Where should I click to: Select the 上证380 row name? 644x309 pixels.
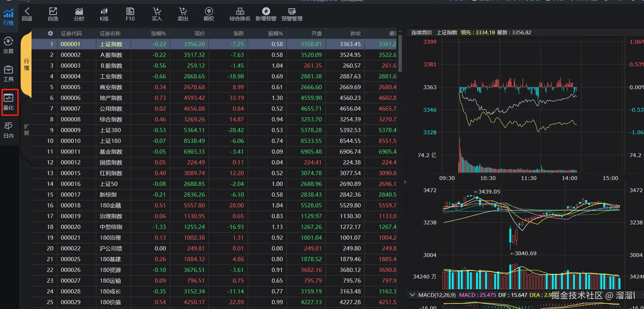(110, 130)
